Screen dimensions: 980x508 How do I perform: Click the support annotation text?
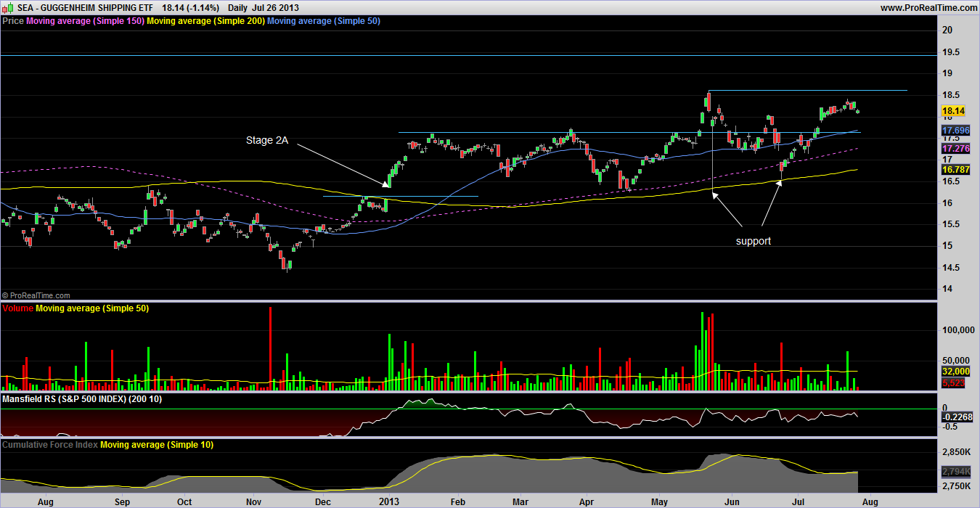tap(753, 241)
